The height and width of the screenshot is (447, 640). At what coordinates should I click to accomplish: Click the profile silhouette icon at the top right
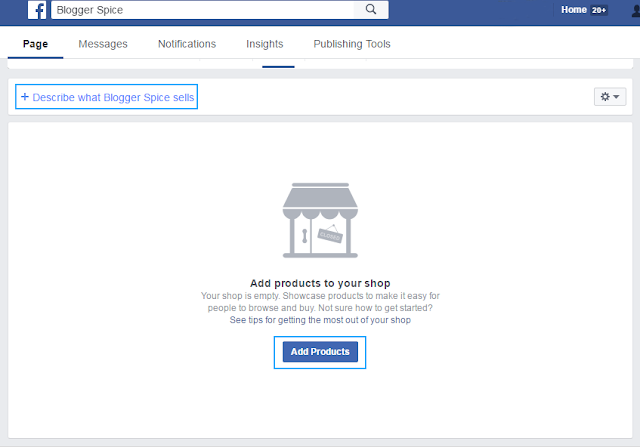(636, 10)
